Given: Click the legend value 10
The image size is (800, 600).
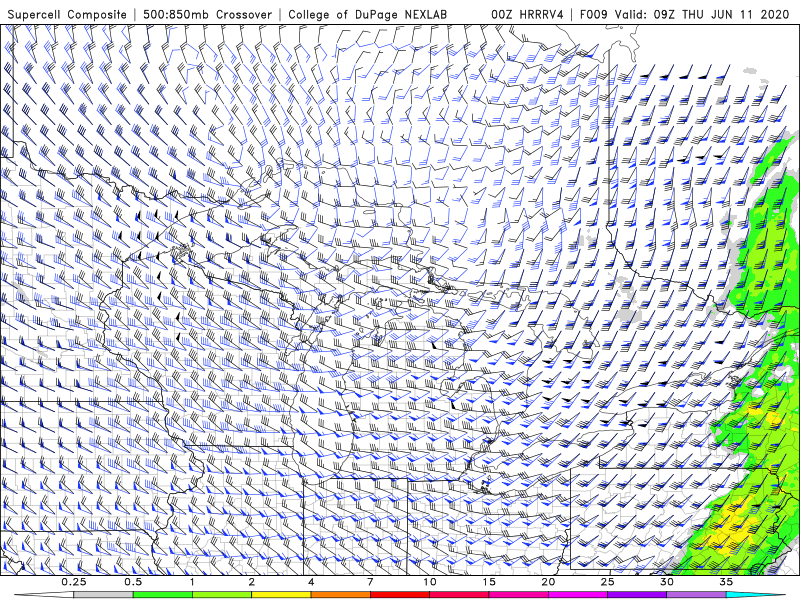Looking at the screenshot, I should (x=430, y=582).
